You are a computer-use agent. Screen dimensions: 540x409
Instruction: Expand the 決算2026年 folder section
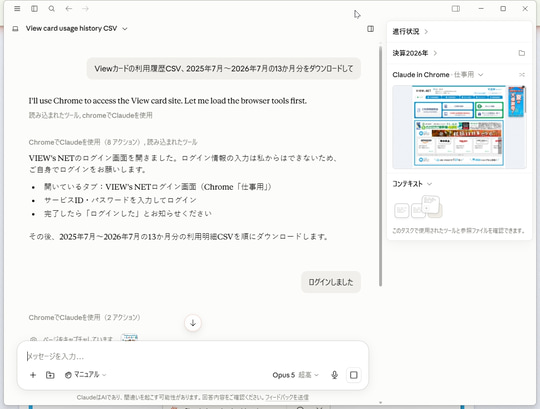click(x=415, y=53)
